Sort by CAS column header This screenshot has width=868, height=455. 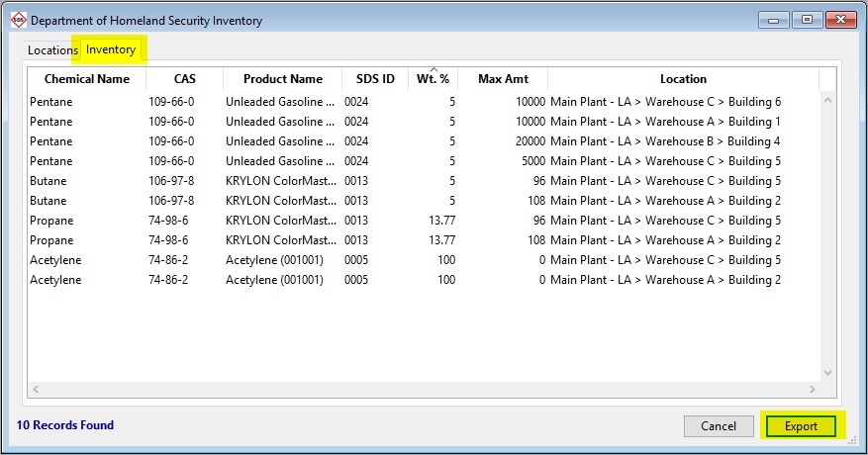pyautogui.click(x=184, y=79)
